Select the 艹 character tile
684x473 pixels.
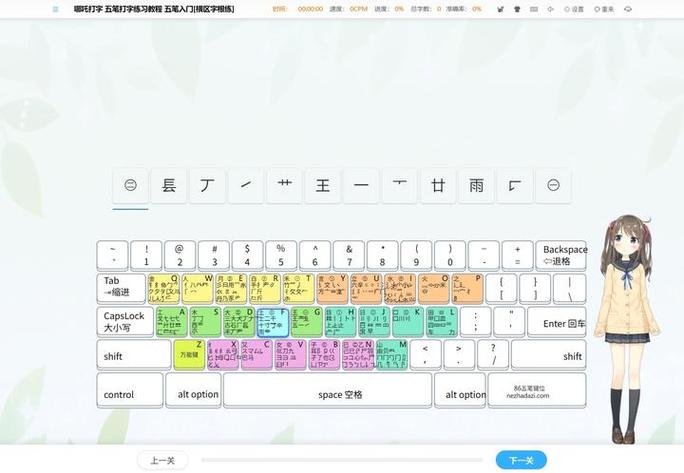[284, 185]
